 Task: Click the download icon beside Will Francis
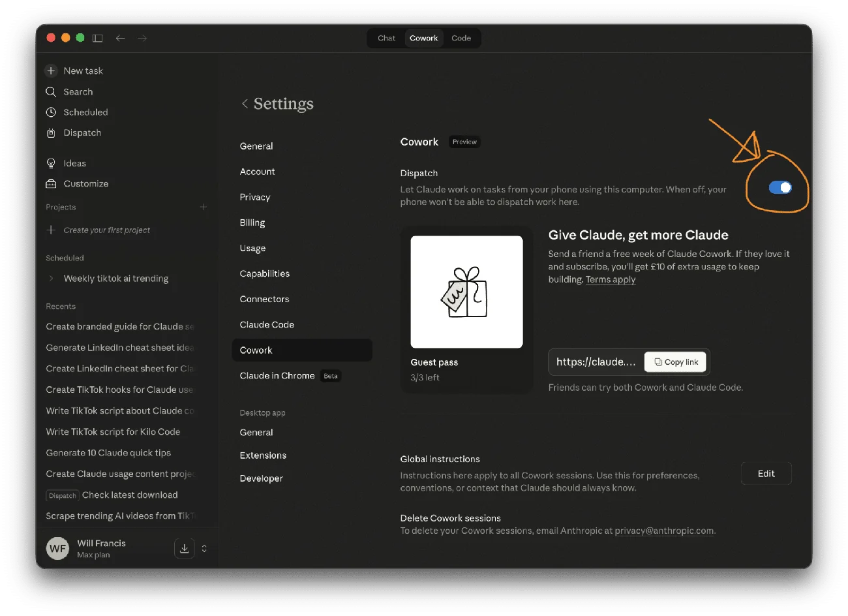point(185,548)
